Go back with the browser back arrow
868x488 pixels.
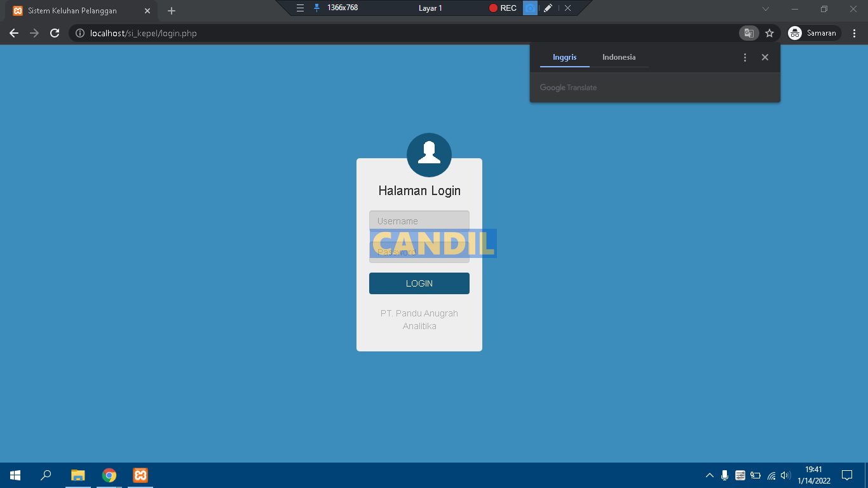point(14,33)
